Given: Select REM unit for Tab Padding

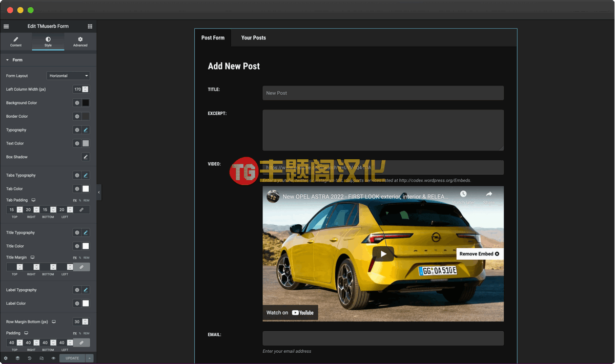Looking at the screenshot, I should 86,201.
